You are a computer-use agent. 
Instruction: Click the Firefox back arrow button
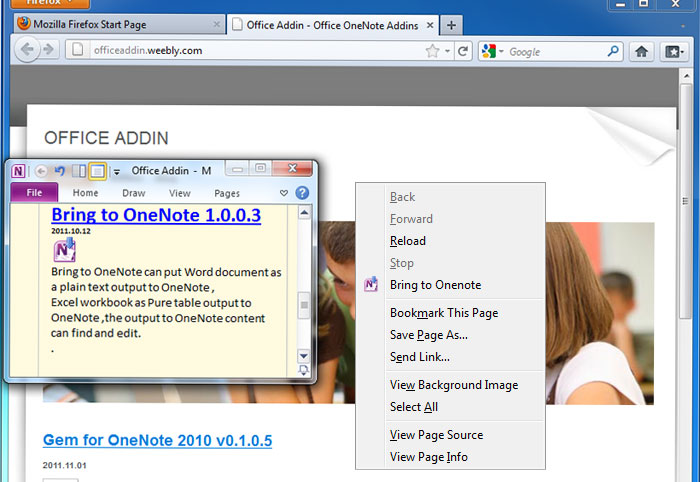point(27,50)
